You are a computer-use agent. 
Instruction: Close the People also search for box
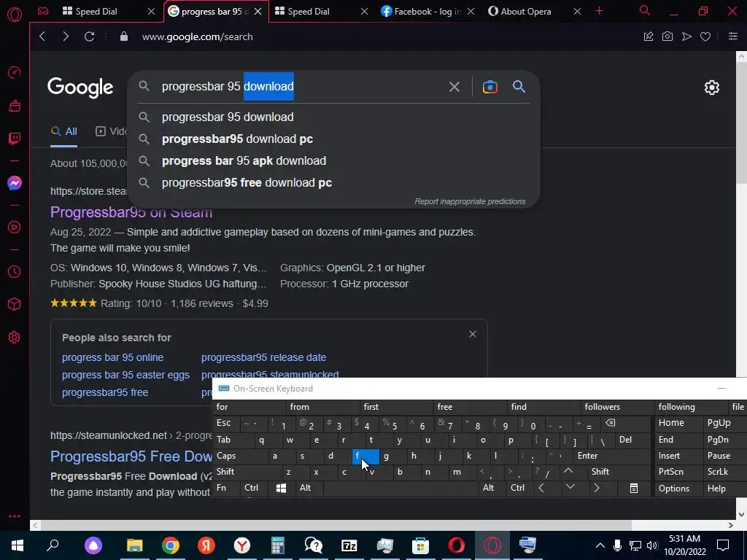pos(473,334)
